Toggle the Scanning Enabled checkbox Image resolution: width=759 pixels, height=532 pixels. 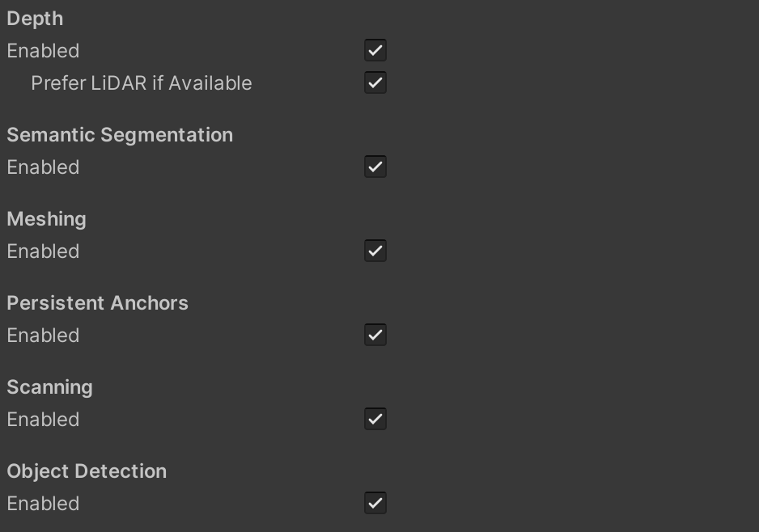(375, 419)
